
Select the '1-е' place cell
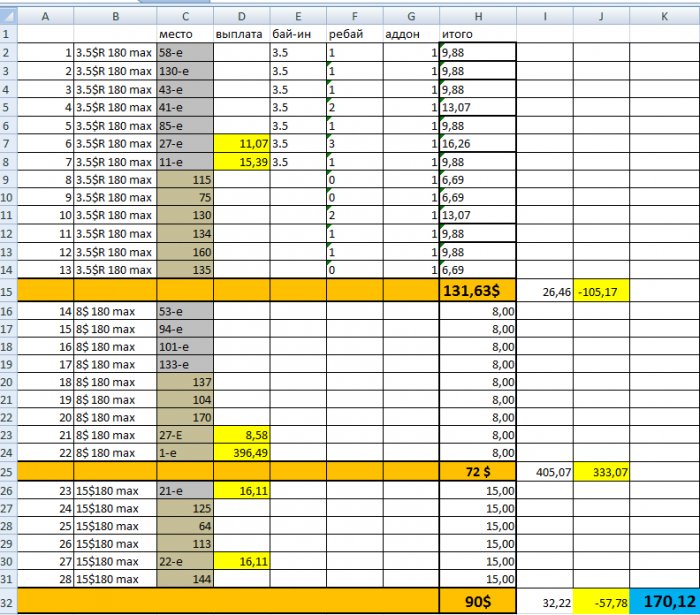(185, 453)
